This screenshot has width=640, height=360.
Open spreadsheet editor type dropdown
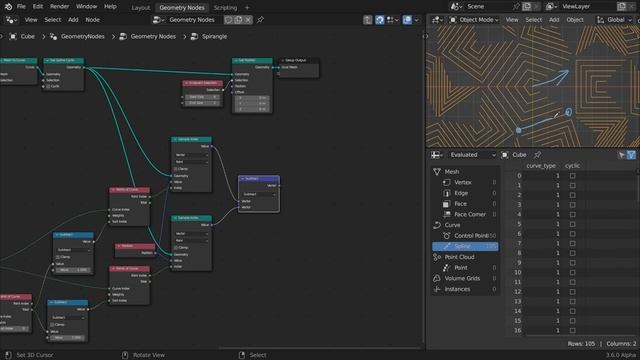tap(437, 155)
